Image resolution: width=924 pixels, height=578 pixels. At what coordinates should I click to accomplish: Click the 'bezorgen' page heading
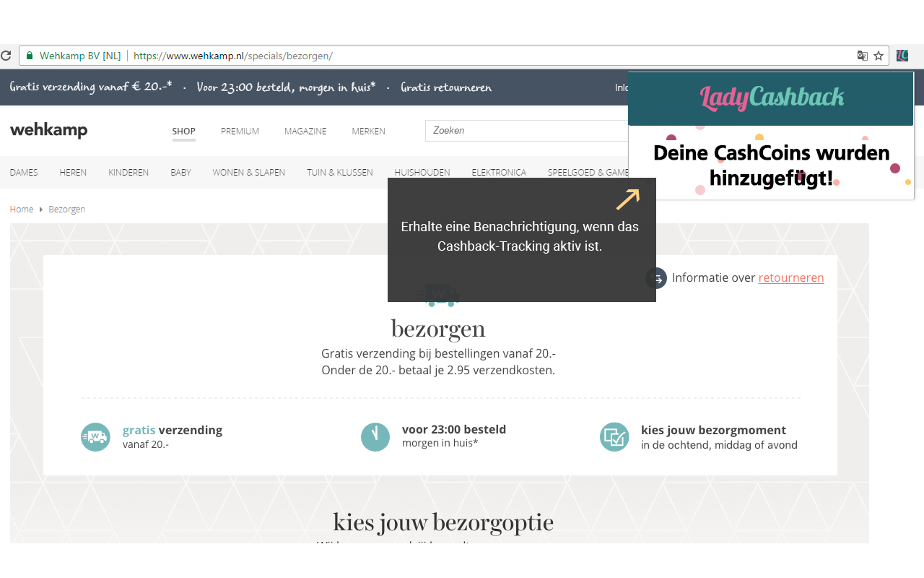[x=438, y=329]
